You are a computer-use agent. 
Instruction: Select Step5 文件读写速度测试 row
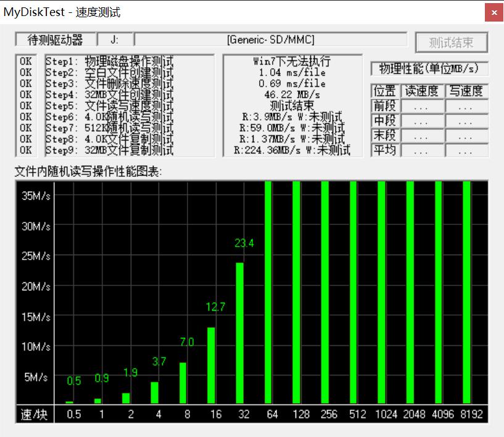pyautogui.click(x=109, y=106)
